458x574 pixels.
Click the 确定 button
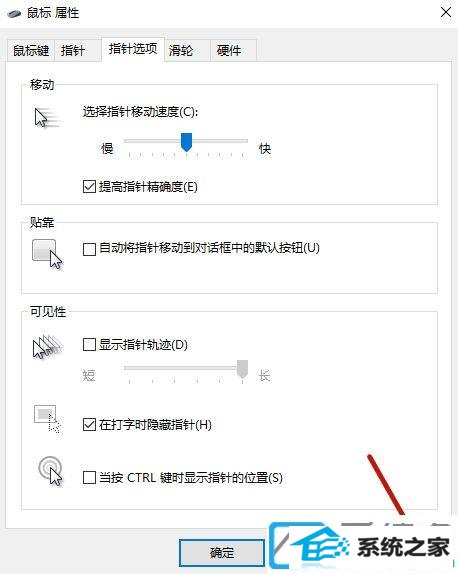pyautogui.click(x=222, y=552)
